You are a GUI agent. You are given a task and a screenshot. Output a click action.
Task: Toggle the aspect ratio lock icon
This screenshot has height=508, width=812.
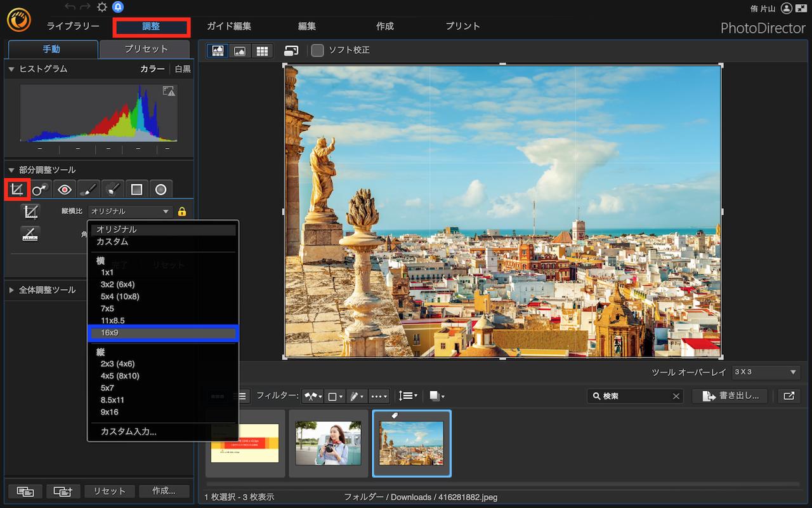coord(182,211)
